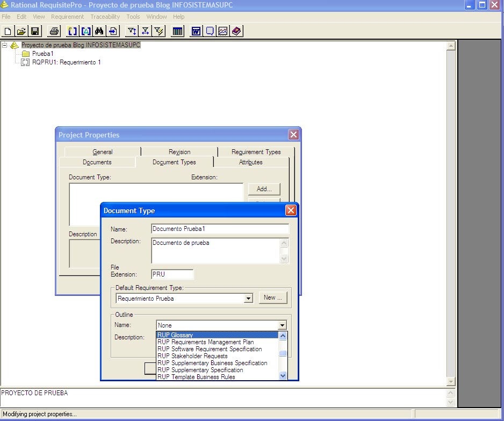Click the funnel with vertical arrows icon
This screenshot has height=421, width=504.
[132, 31]
